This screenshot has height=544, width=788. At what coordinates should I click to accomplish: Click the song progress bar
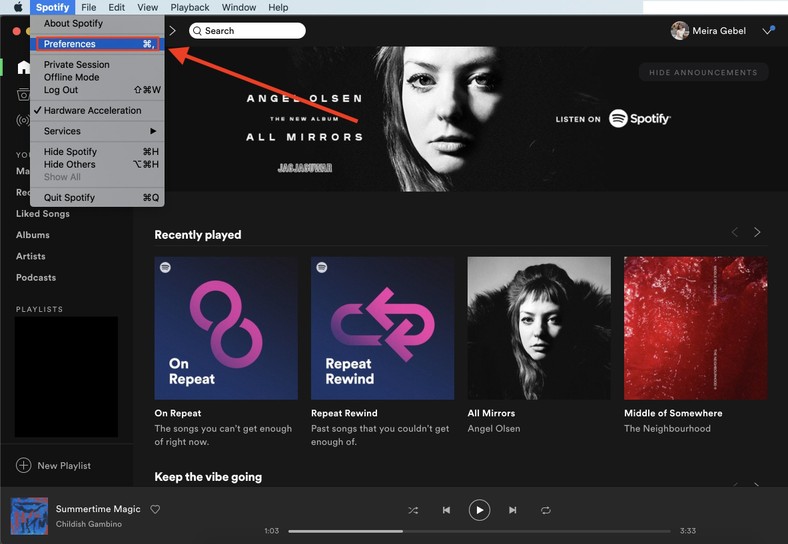coord(480,531)
